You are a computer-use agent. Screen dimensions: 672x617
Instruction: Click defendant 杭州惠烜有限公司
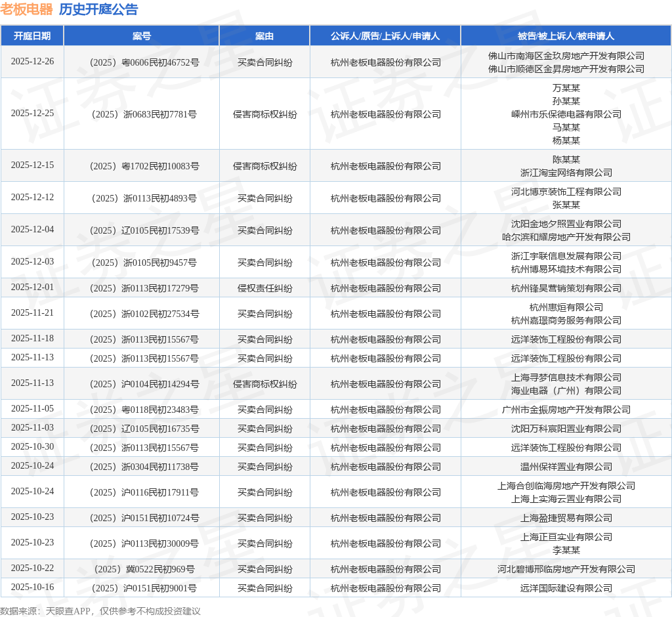click(x=566, y=307)
